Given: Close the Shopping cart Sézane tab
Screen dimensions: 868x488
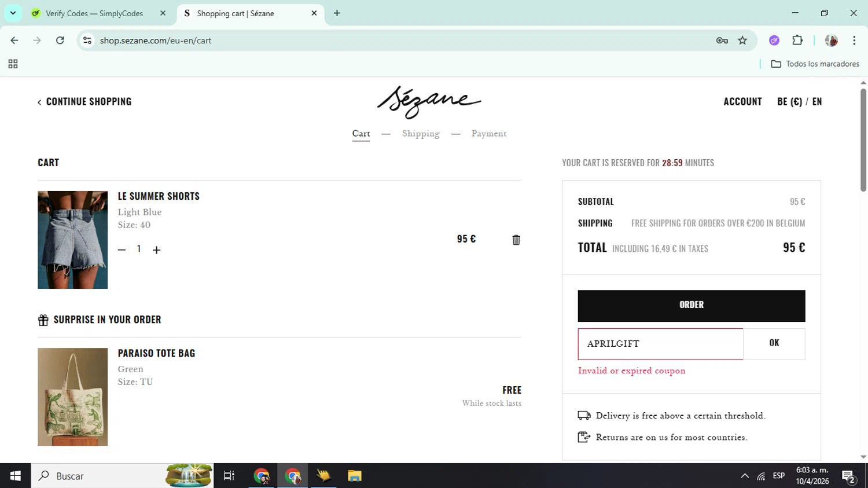Looking at the screenshot, I should [x=314, y=13].
